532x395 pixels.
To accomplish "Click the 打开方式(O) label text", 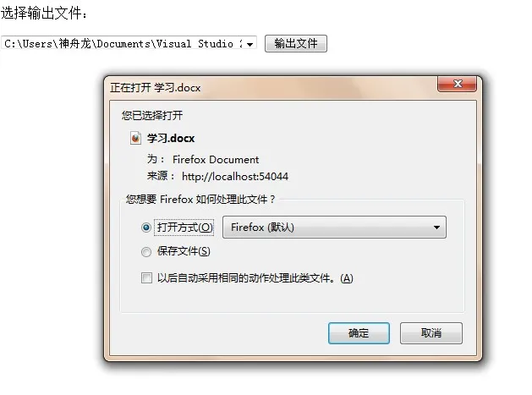I will [x=185, y=227].
